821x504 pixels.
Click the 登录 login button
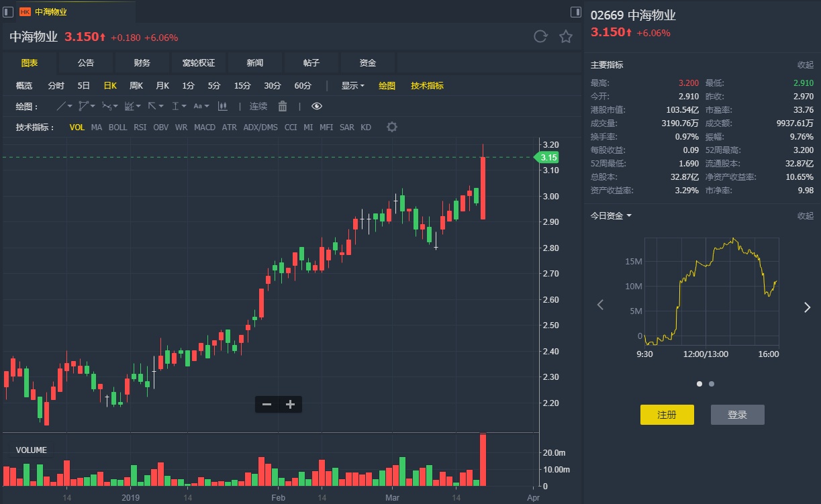(x=737, y=415)
